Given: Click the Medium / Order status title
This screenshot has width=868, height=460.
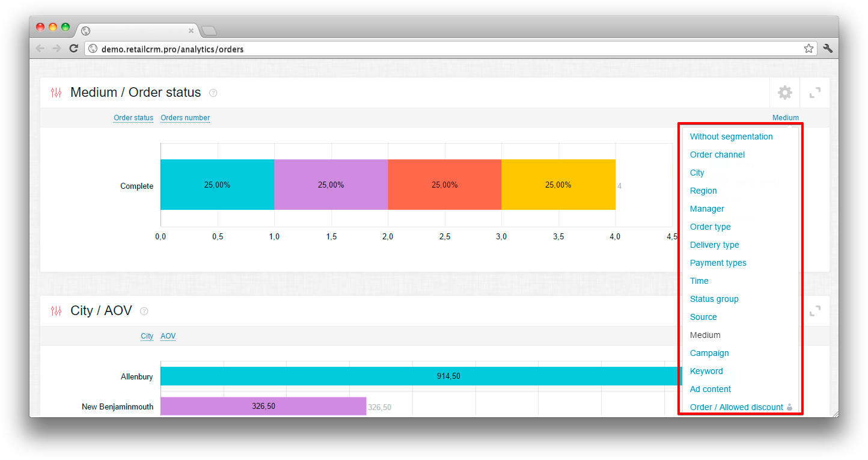Looking at the screenshot, I should (x=135, y=93).
